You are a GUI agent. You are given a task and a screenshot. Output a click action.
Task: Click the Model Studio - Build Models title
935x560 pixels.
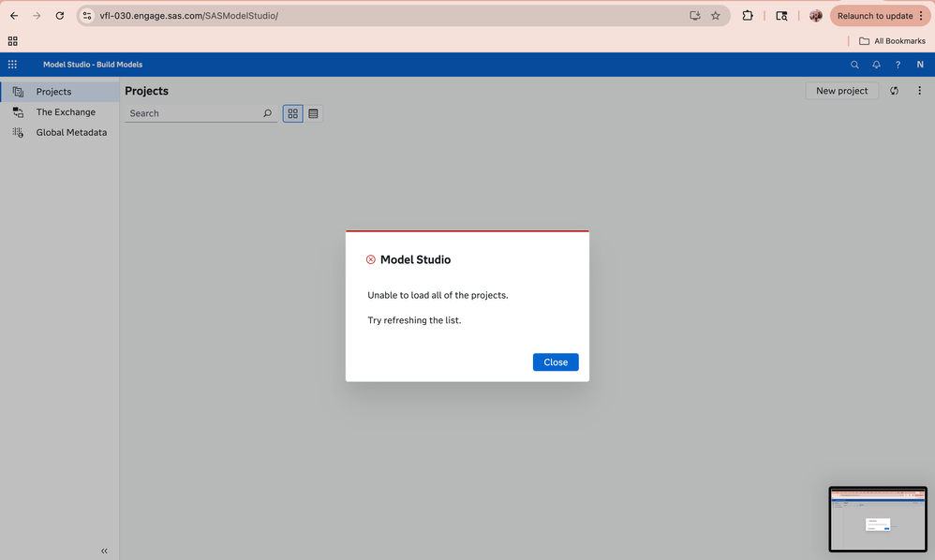pos(93,65)
